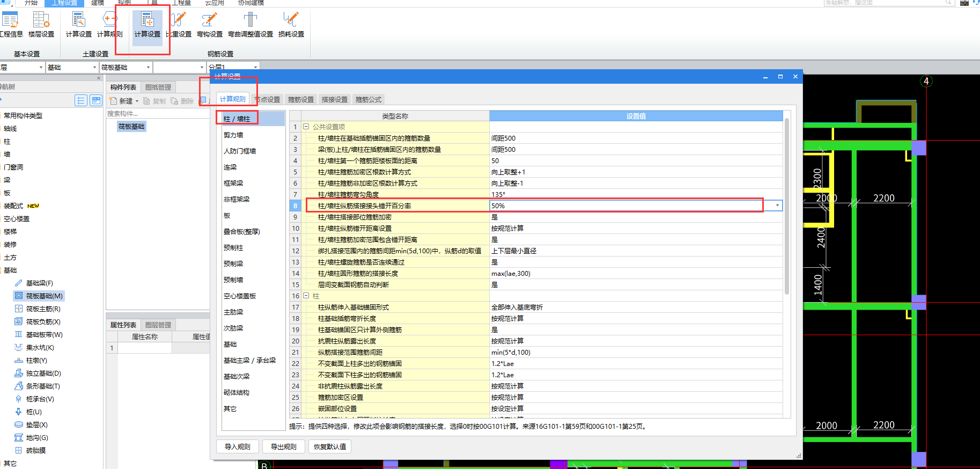Collapse the 公共设置项 group in table

coord(306,127)
